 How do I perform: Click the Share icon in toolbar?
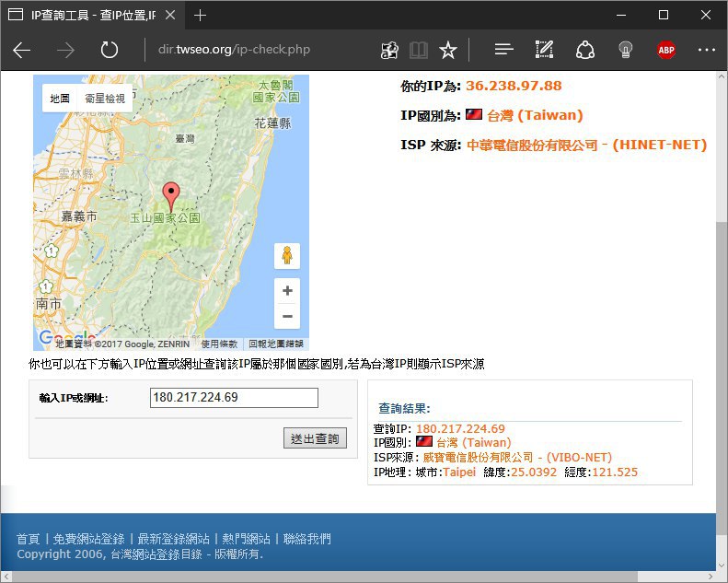click(x=584, y=50)
